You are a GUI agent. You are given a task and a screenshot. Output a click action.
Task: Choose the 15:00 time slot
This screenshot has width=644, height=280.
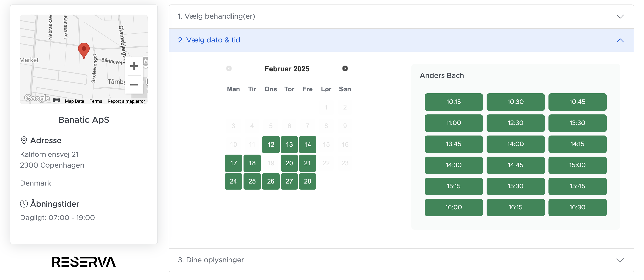577,165
